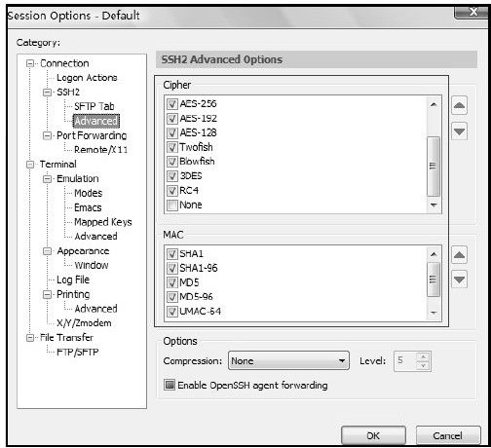This screenshot has width=491, height=448.
Task: Select Advanced under Emulation
Action: (95, 237)
